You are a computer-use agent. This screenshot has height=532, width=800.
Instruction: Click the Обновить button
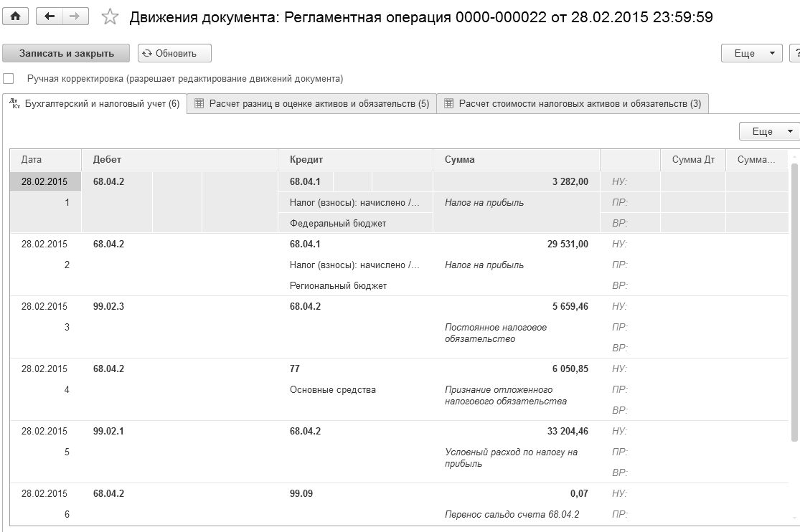(174, 53)
